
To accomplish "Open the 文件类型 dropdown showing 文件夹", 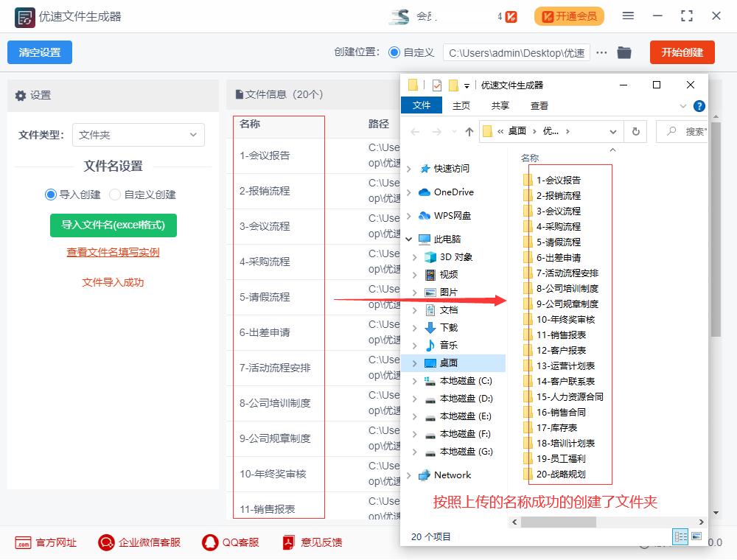I will (138, 135).
